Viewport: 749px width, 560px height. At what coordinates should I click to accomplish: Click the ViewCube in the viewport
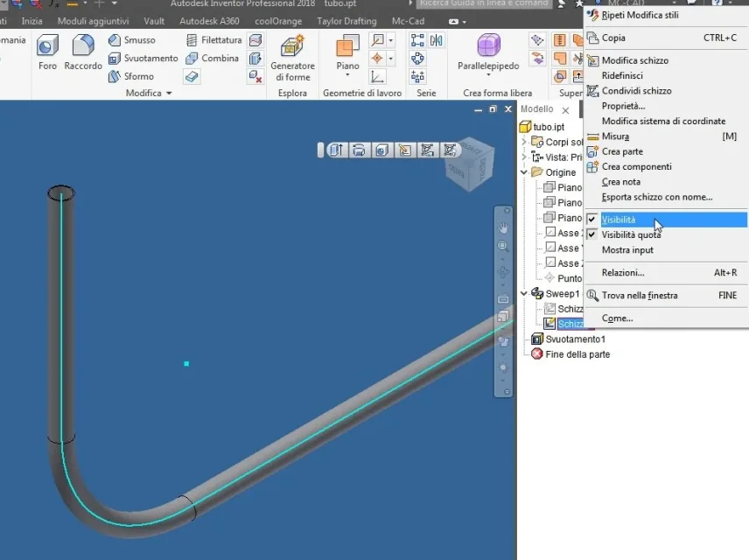pos(469,164)
